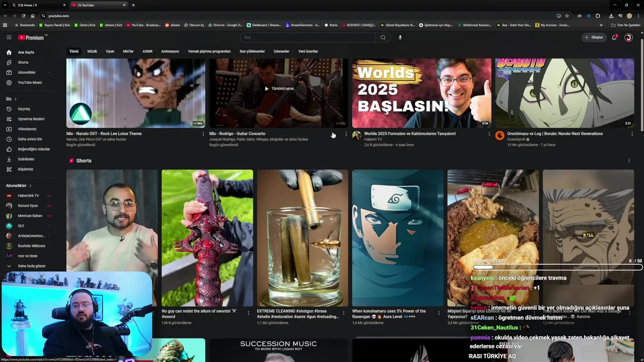
Task: Open the tab search dropdown arrow
Action: (5, 5)
